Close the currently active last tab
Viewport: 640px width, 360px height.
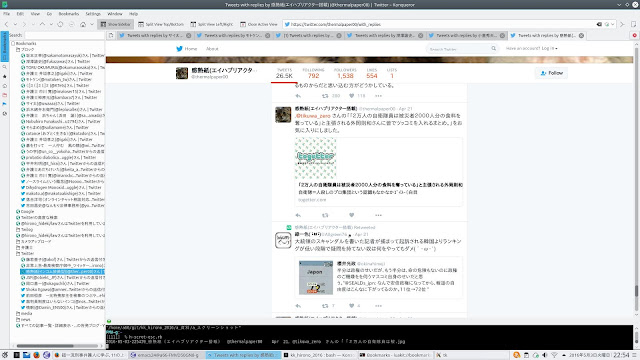(x=581, y=36)
